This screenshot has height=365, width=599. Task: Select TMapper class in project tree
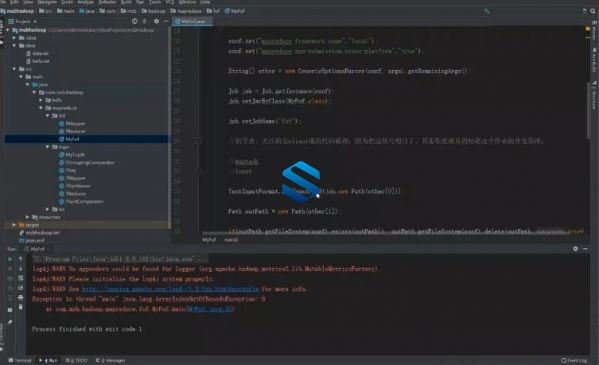coord(72,178)
